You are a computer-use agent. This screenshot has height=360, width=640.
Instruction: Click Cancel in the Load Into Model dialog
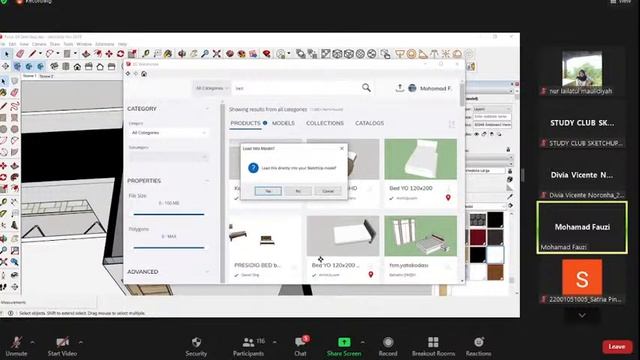click(328, 191)
